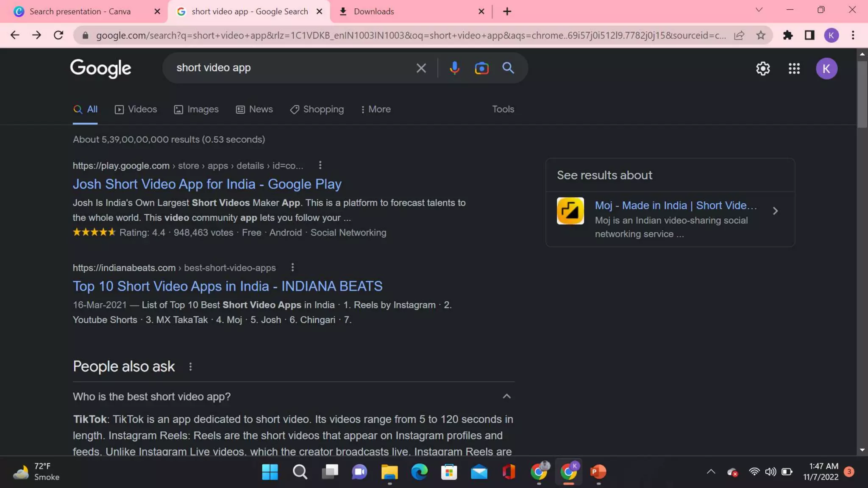The height and width of the screenshot is (488, 868).
Task: Switch to the Images tab
Action: (196, 109)
